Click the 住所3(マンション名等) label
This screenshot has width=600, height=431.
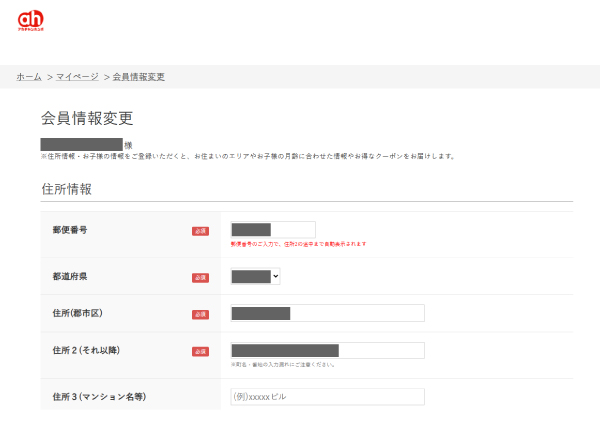click(99, 397)
